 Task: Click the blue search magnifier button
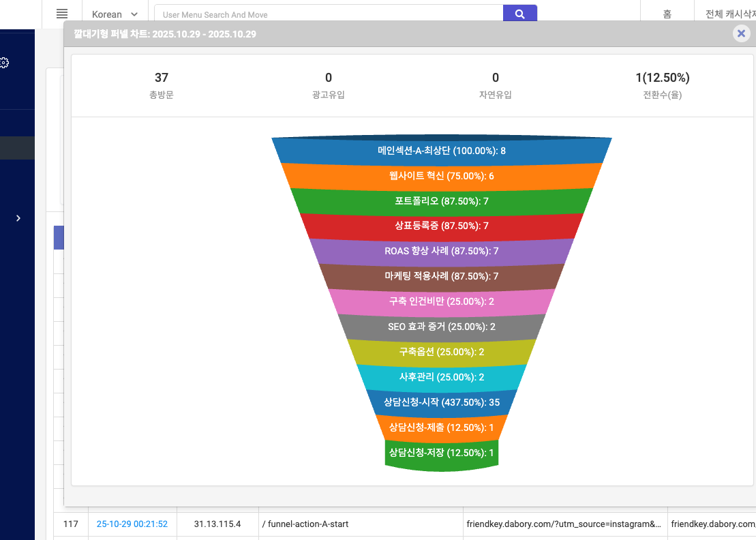point(519,14)
